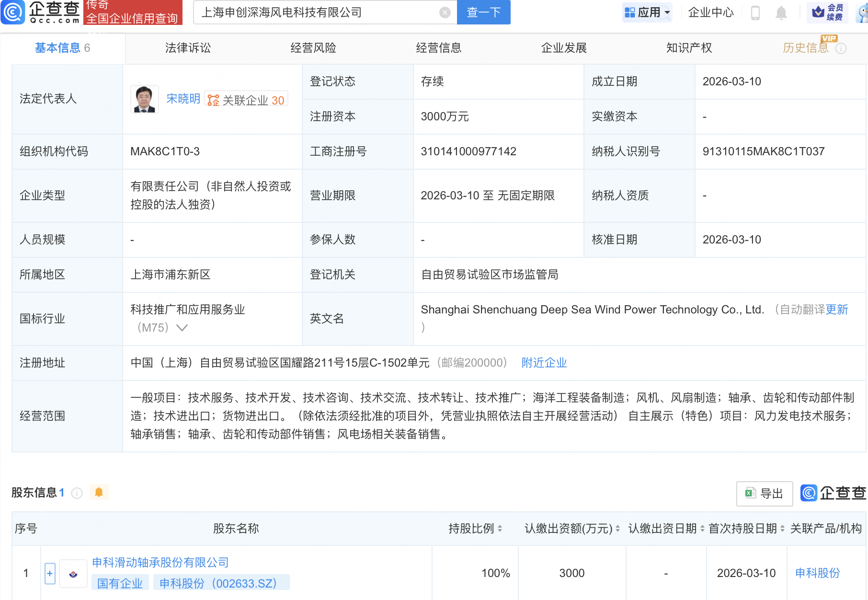
Task: Open the 附近企业 link
Action: point(543,363)
